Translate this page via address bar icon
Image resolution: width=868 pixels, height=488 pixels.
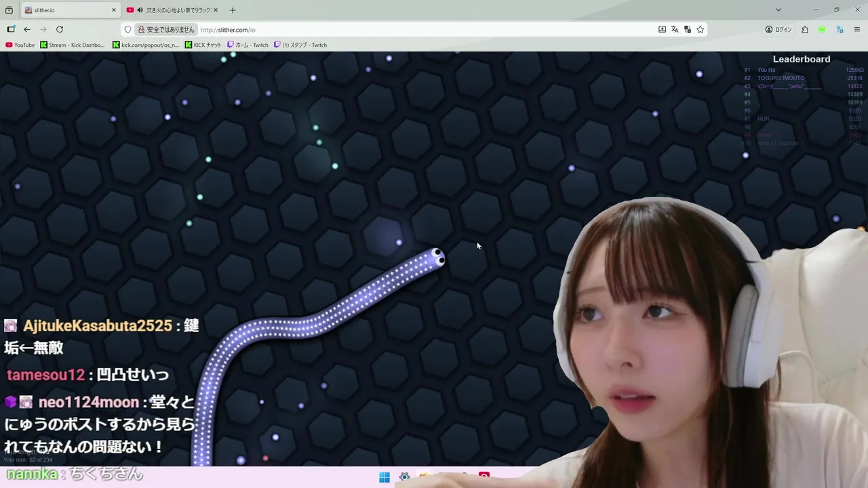[675, 29]
